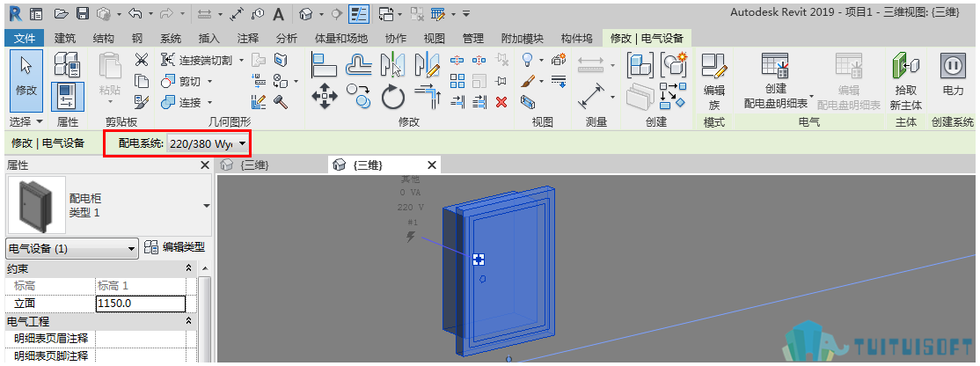Collapse the 约束 properties group
Viewport: 980px width, 366px height.
coord(189,268)
